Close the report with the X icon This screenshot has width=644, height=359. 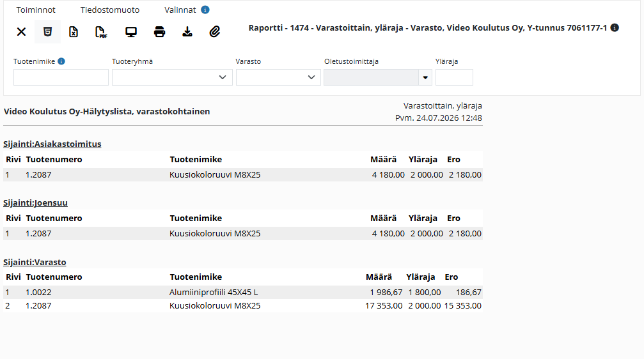coord(21,31)
